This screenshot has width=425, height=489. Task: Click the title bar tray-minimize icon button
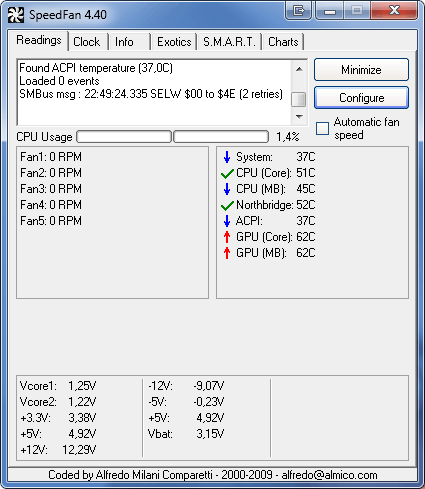(299, 11)
